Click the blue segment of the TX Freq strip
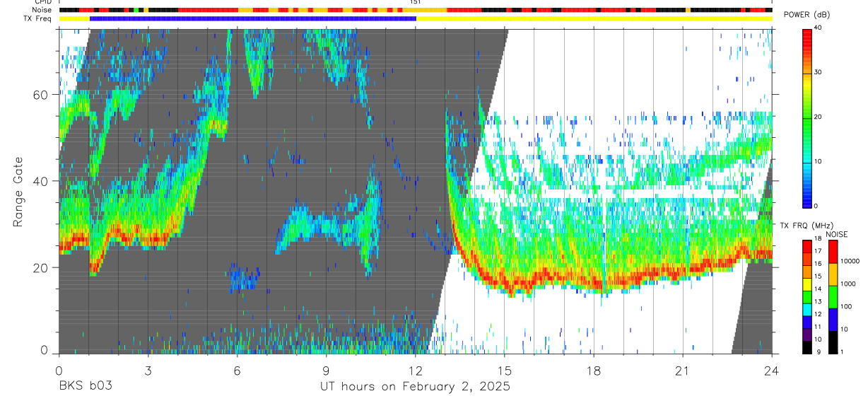868x401 pixels. (x=253, y=18)
